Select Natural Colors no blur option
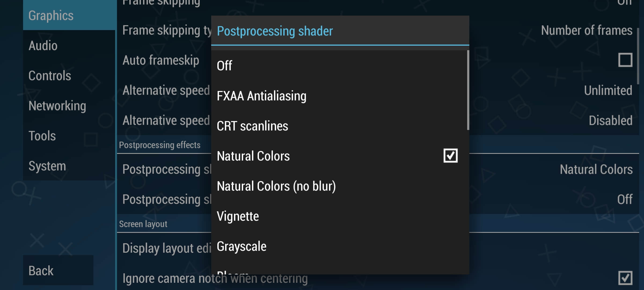 (276, 186)
